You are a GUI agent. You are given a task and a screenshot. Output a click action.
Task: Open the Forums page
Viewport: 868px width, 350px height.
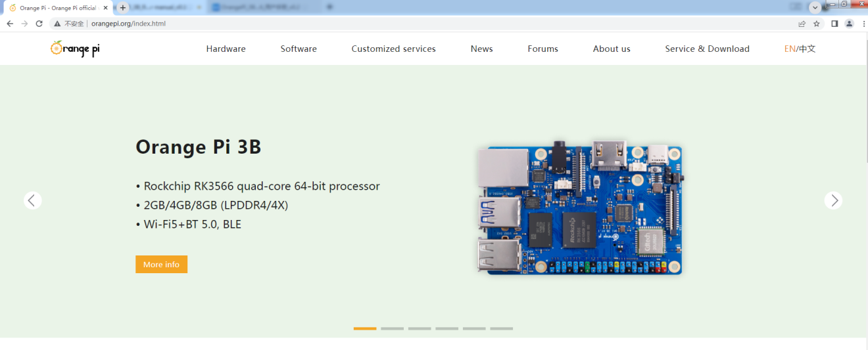[542, 49]
